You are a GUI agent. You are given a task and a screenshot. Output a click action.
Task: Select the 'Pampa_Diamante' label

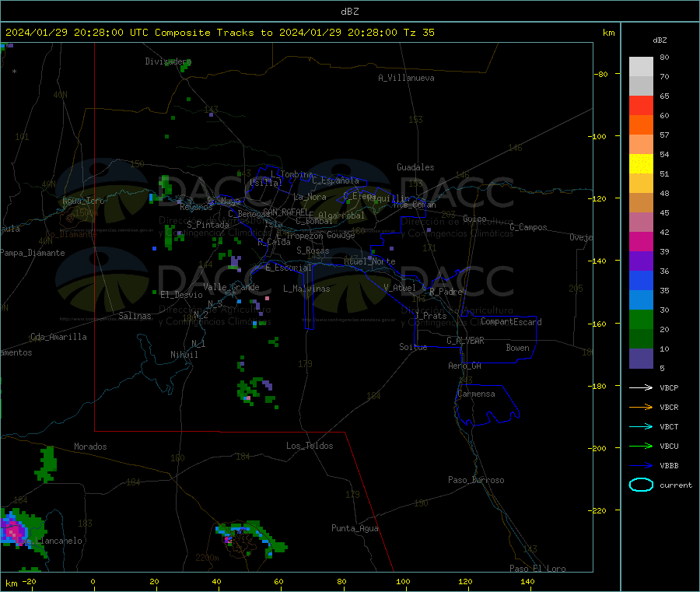coord(32,253)
